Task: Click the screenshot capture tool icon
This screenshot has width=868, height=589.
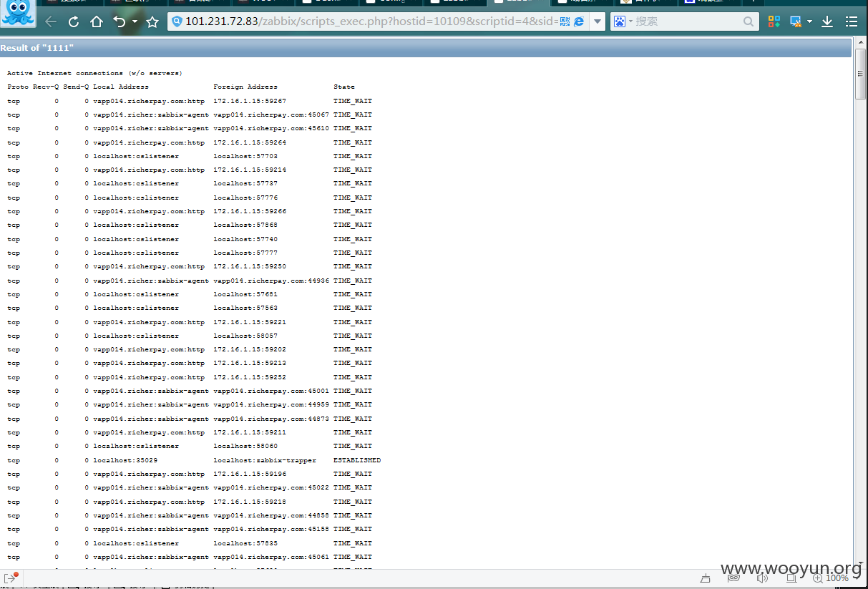Action: tap(796, 21)
